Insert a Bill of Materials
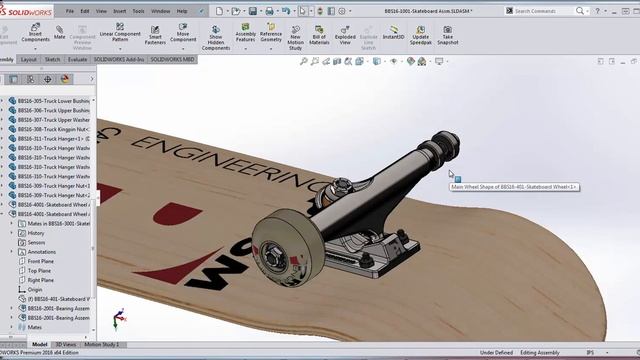The height and width of the screenshot is (360, 640). (x=319, y=35)
